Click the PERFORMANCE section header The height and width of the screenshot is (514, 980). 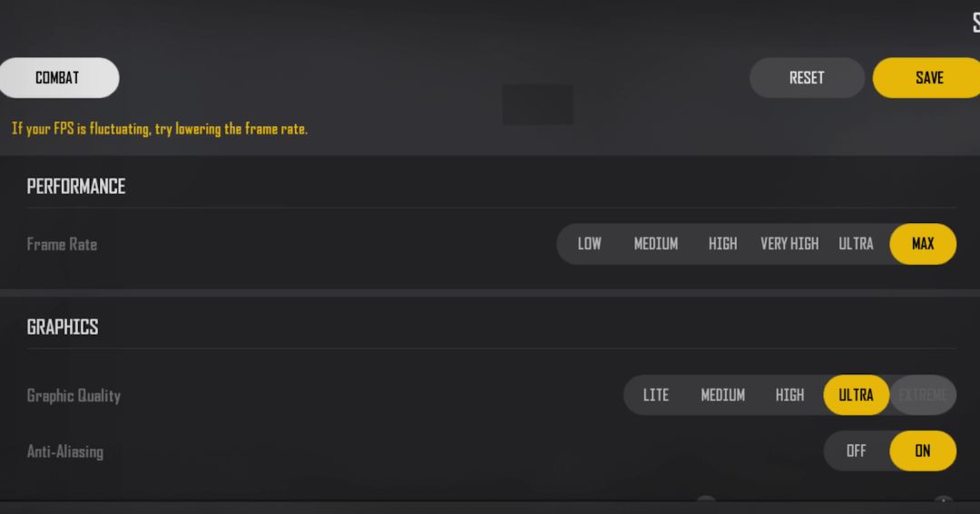pos(76,187)
